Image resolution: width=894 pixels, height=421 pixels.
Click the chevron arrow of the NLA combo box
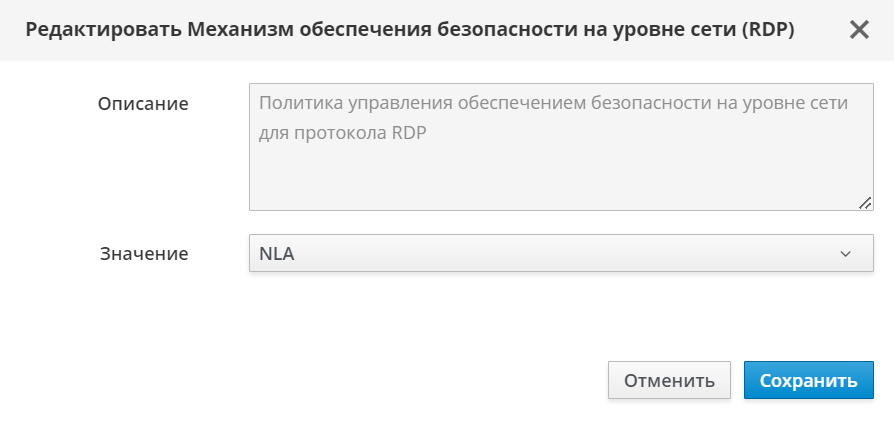845,254
